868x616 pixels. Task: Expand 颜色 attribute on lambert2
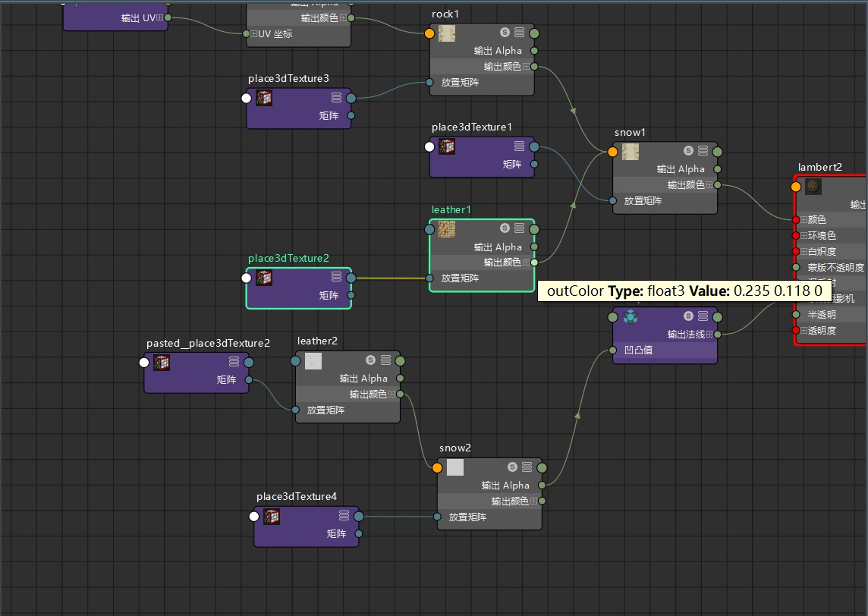point(804,220)
